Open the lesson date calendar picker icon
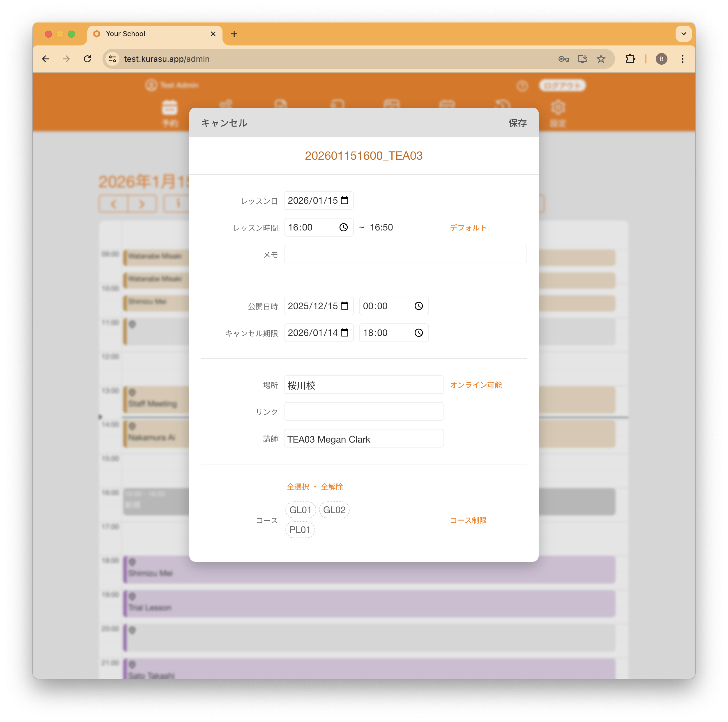This screenshot has height=722, width=728. (344, 200)
